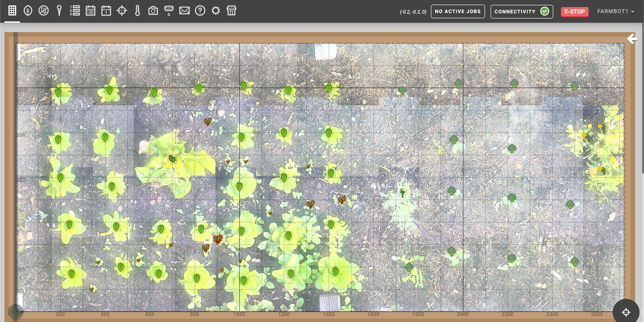Hit the red E-STOP button
The height and width of the screenshot is (322, 644).
[x=575, y=12]
